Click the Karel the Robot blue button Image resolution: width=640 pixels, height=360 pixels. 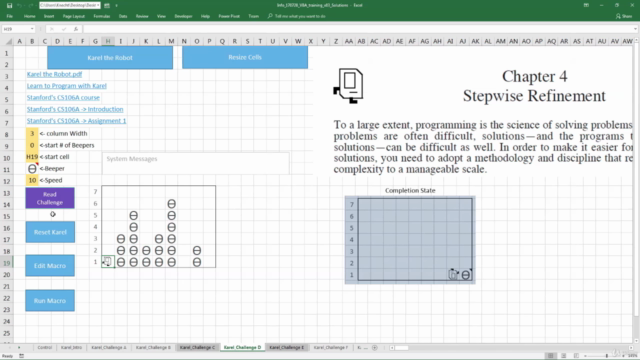[110, 58]
